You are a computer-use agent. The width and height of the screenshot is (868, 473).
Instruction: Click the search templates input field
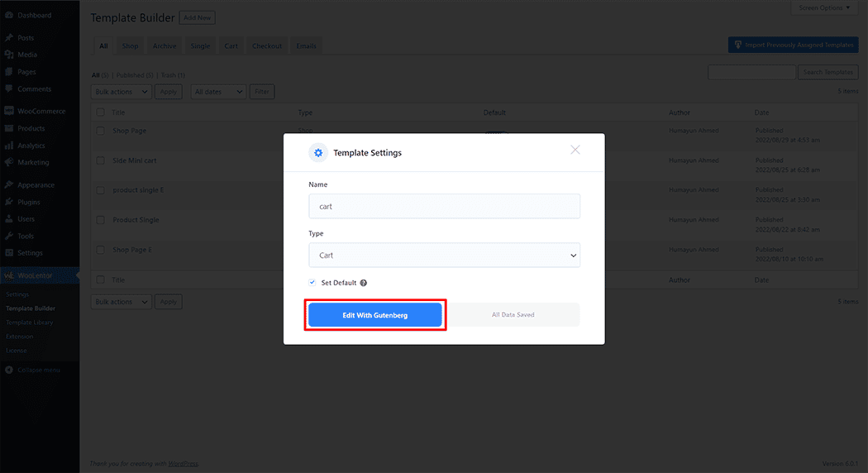pyautogui.click(x=751, y=72)
